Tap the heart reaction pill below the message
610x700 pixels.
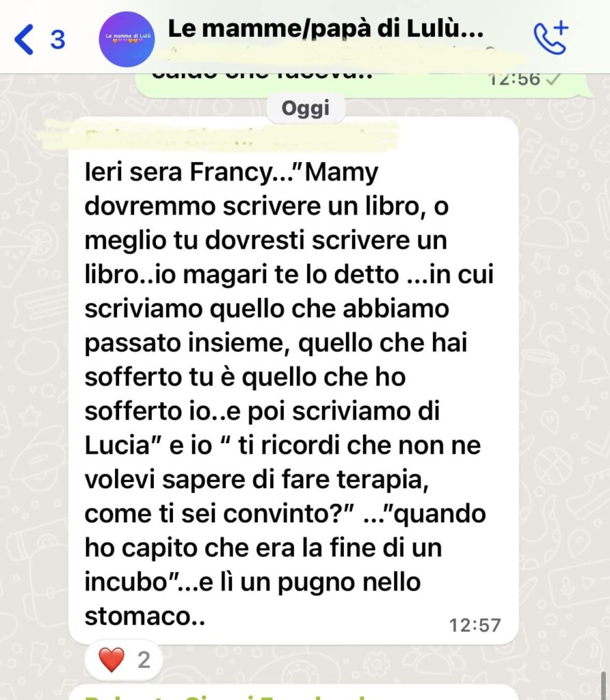point(124,660)
